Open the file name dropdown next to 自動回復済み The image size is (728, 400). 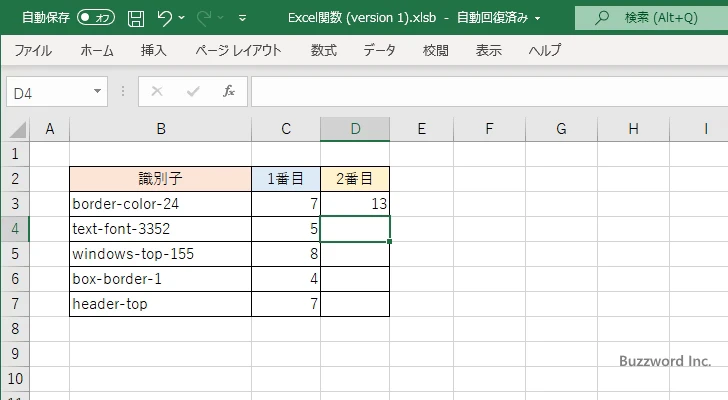click(538, 19)
